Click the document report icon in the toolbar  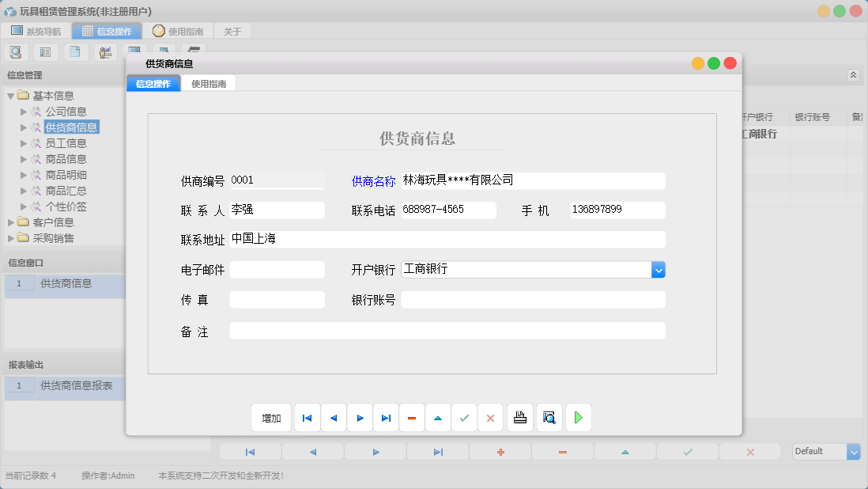click(x=75, y=51)
